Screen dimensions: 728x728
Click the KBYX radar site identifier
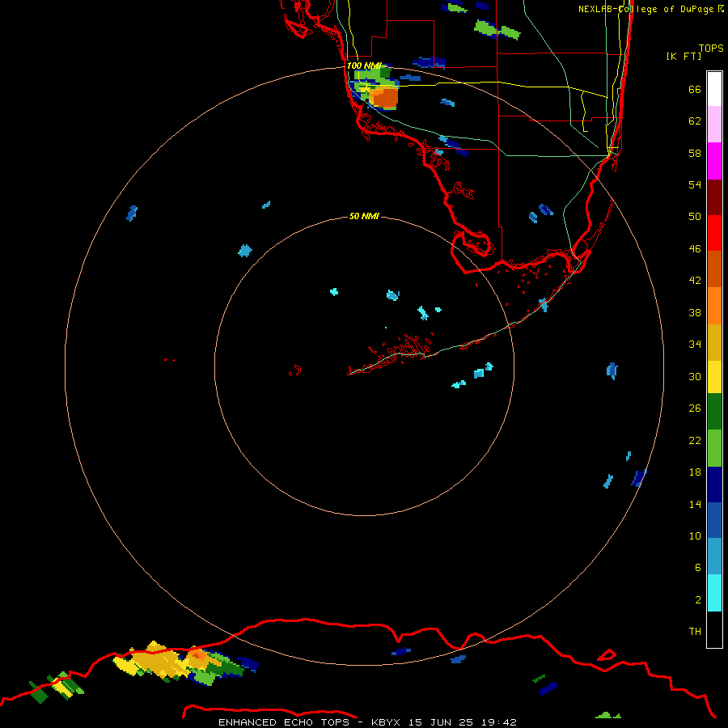387,722
